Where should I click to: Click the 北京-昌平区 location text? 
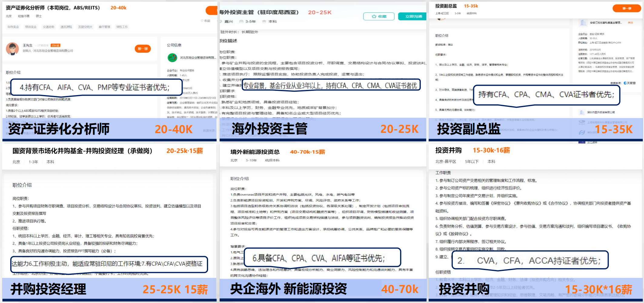pos(446,162)
